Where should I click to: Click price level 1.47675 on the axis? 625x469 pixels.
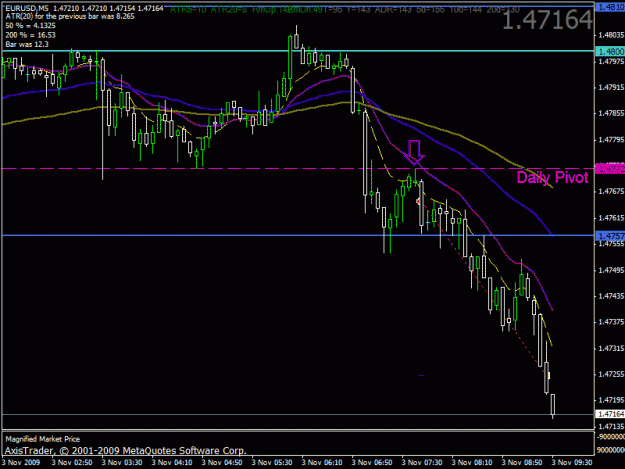[x=611, y=191]
